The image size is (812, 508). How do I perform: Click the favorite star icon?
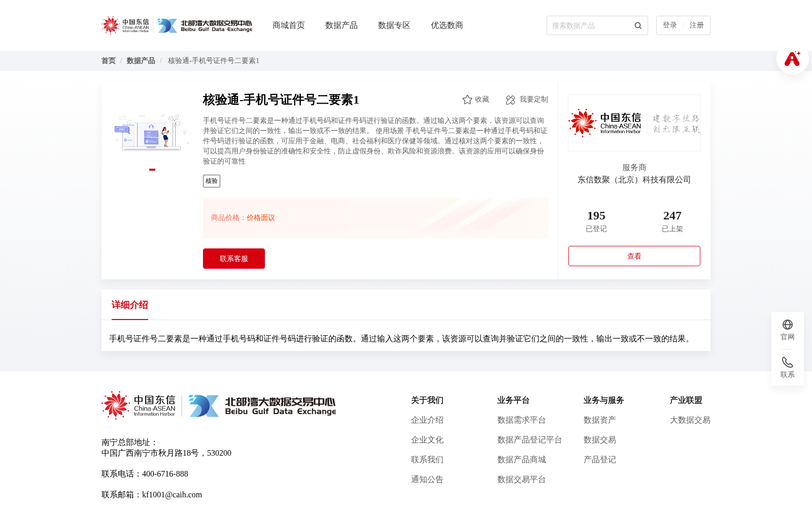467,100
